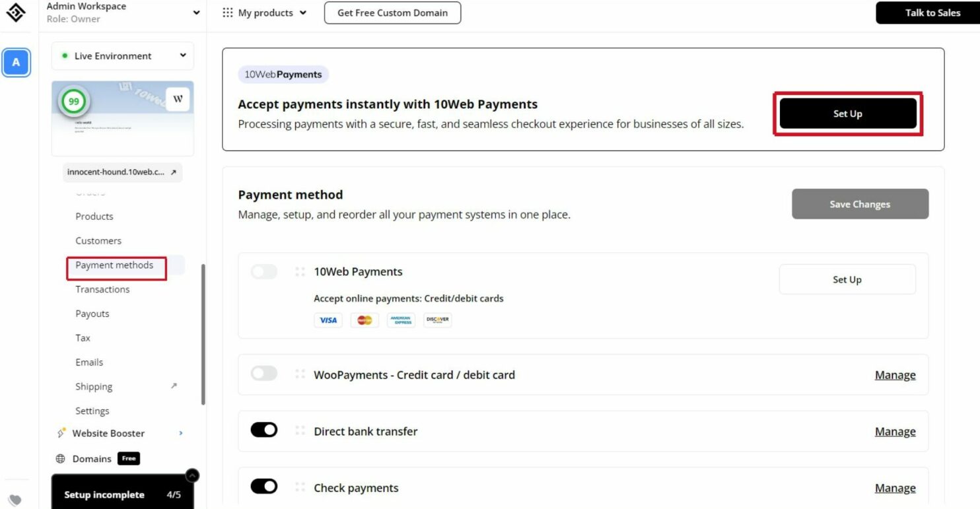Viewport: 980px width, 509px height.
Task: Collapse the Setup incomplete progress panel
Action: 191,475
